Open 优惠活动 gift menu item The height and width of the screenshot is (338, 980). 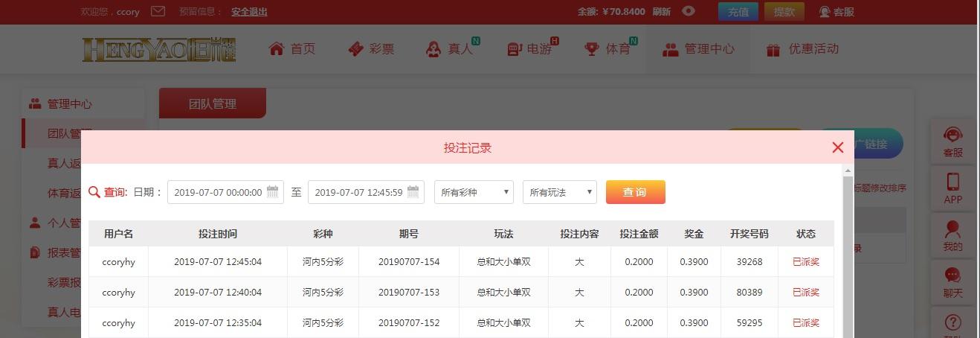pyautogui.click(x=802, y=49)
